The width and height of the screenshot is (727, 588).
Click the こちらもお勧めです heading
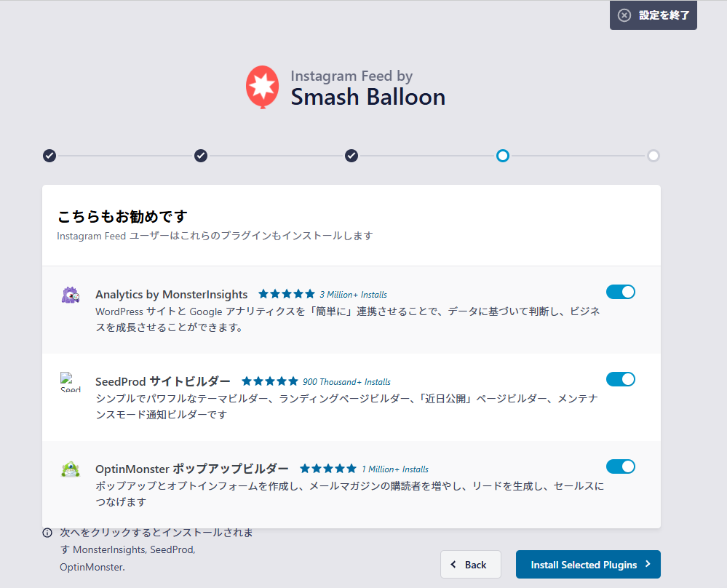(x=122, y=217)
